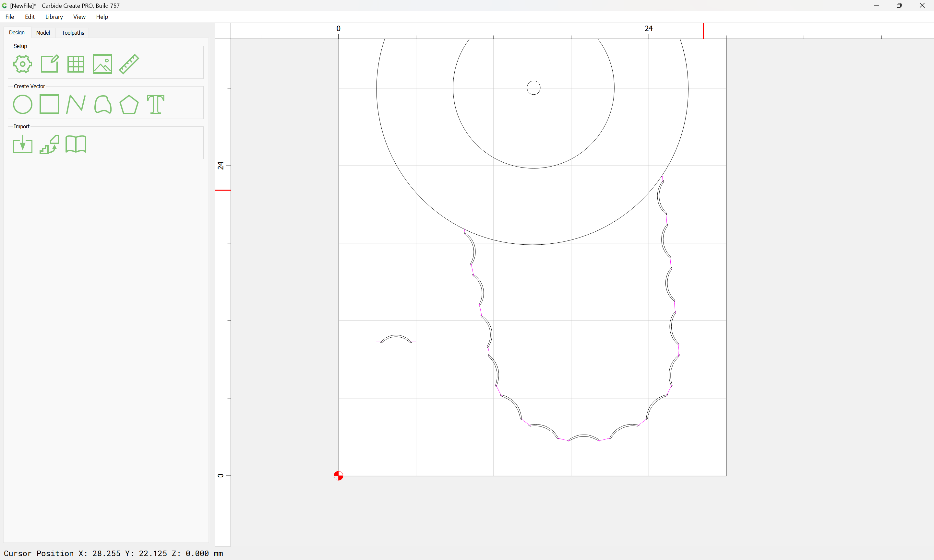Click the Import file icon

[23, 144]
